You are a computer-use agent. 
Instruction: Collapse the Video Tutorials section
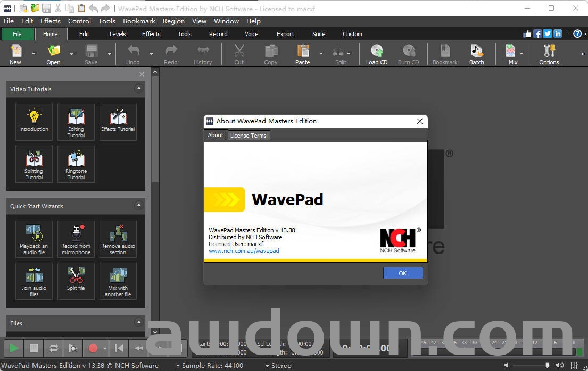[x=139, y=89]
